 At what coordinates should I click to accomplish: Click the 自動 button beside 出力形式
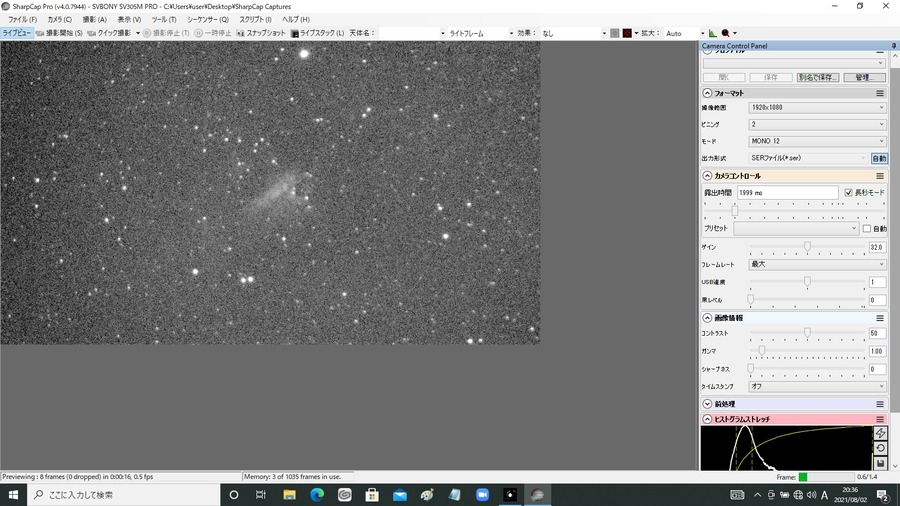[x=879, y=158]
